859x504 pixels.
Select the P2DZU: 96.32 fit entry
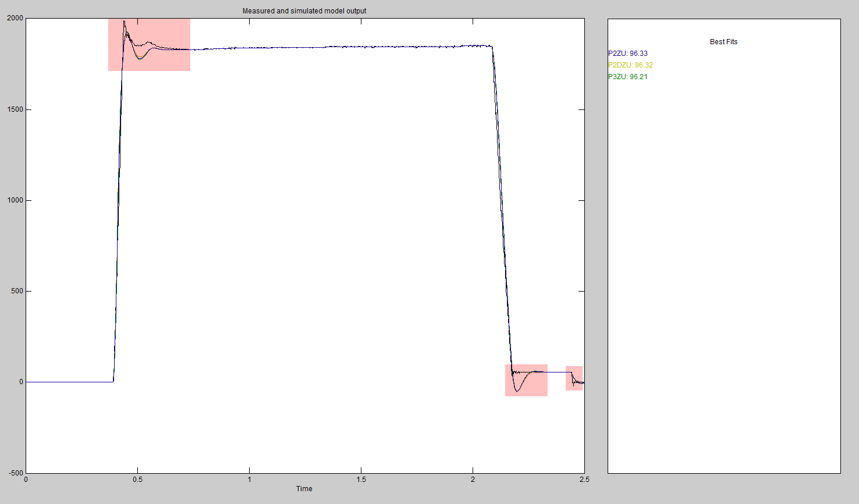[x=630, y=65]
